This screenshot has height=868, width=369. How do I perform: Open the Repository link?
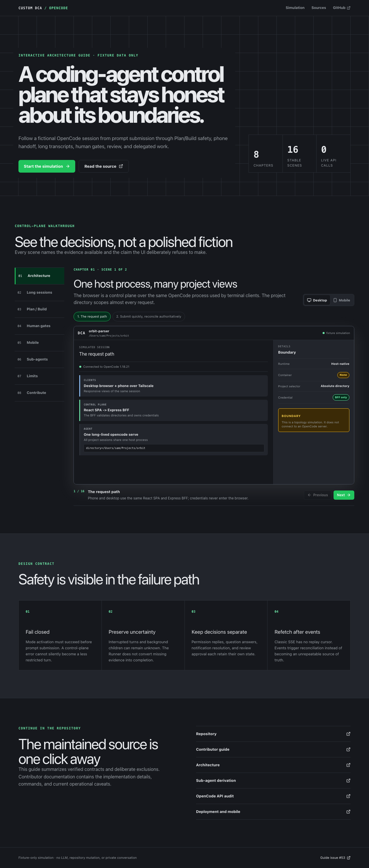[273, 734]
